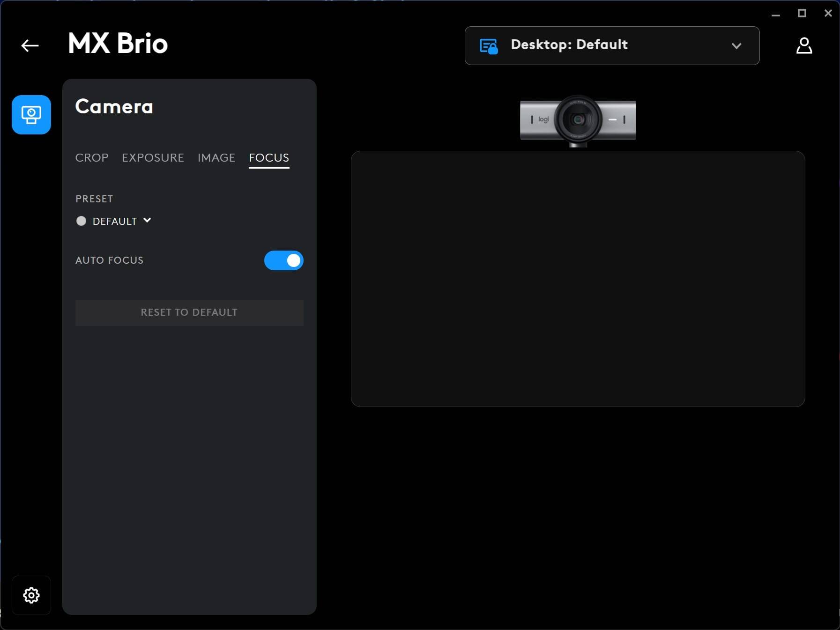Open app settings gear icon
840x630 pixels.
(31, 595)
